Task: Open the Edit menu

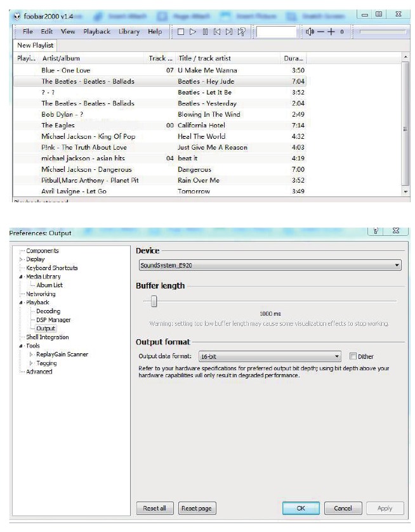Action: [47, 32]
